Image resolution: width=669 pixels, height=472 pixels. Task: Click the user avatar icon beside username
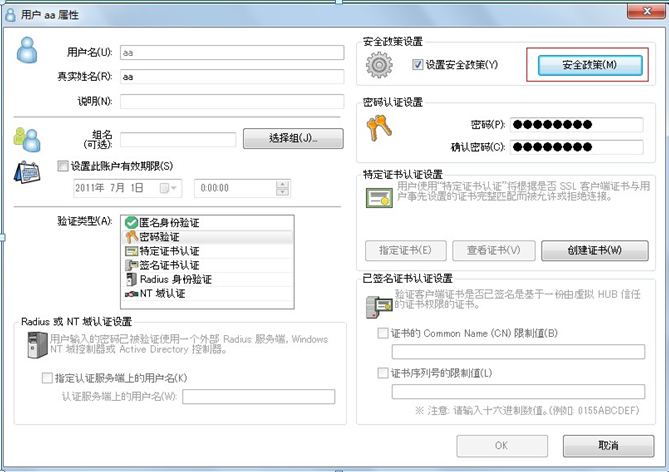point(27,50)
